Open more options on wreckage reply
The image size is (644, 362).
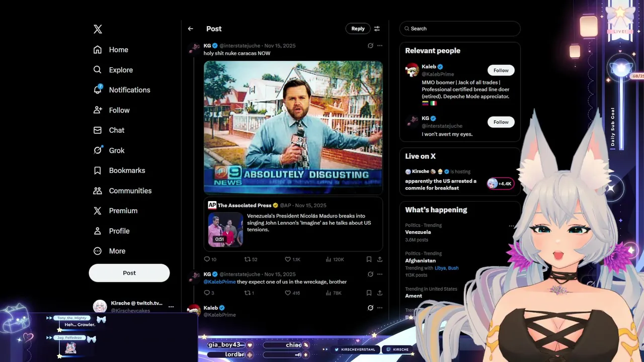(380, 275)
